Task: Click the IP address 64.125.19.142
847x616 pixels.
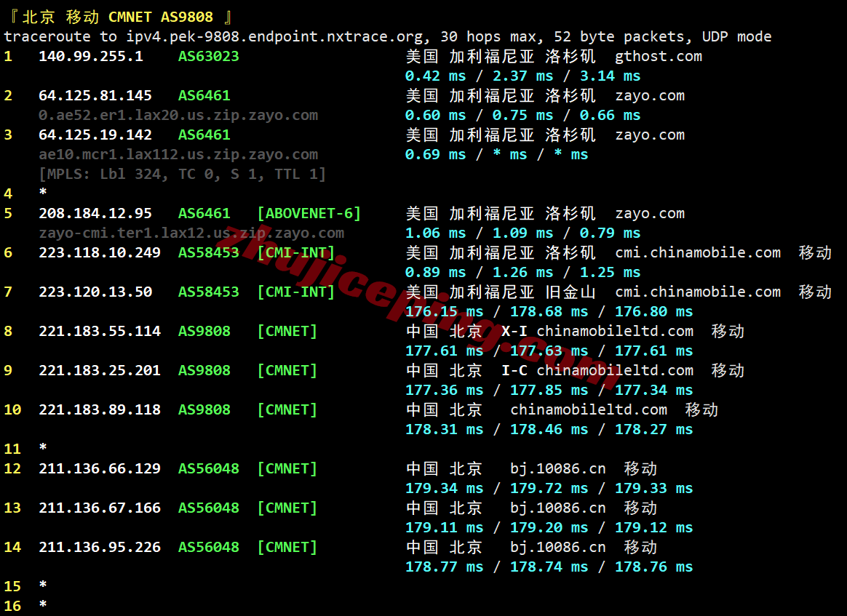Action: click(95, 135)
